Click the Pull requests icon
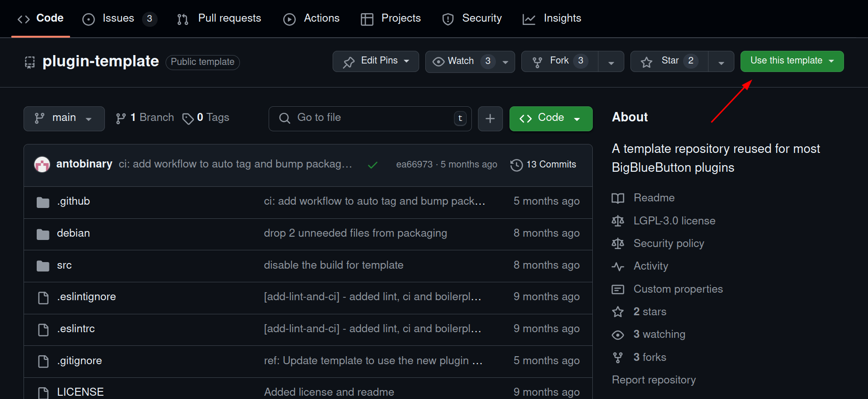This screenshot has height=399, width=868. pos(183,19)
